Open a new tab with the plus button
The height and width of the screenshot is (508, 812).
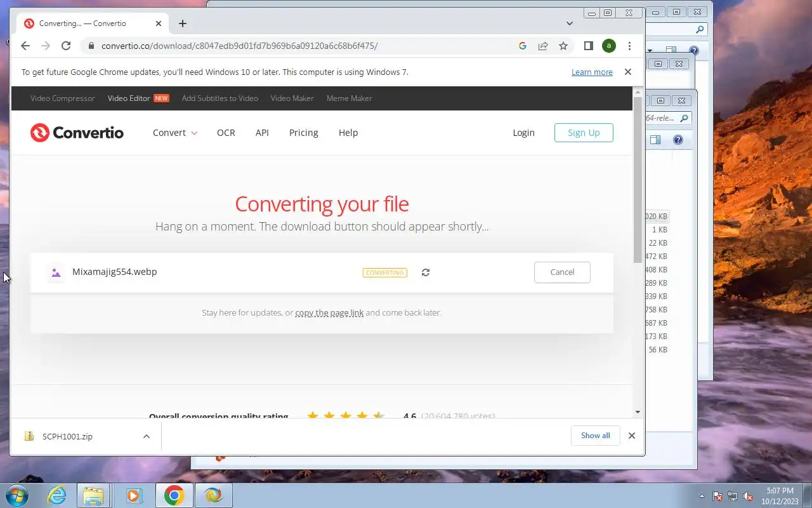[183, 23]
